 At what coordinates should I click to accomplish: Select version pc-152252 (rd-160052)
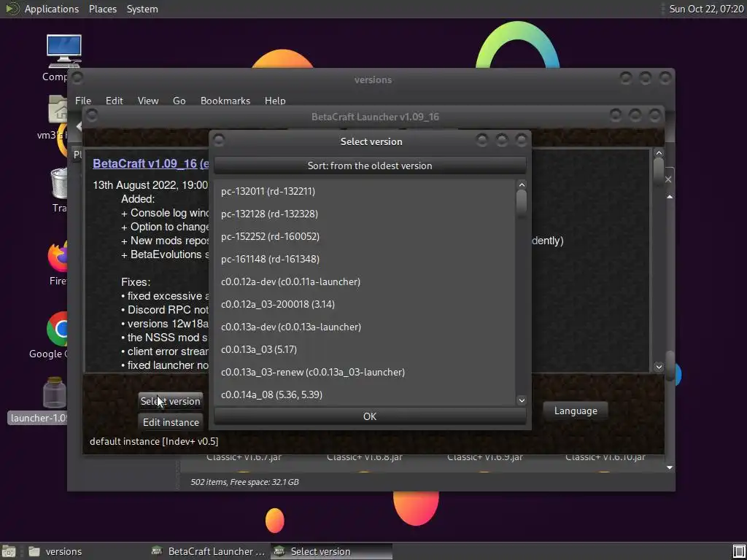tap(365, 237)
